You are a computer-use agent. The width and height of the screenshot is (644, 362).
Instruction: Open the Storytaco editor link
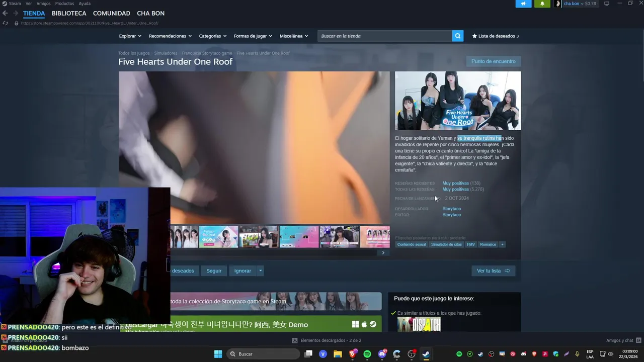point(451,215)
